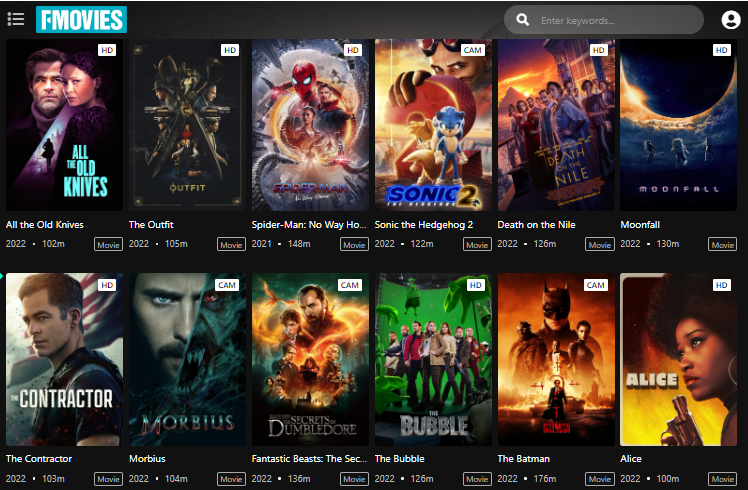Click Movie tag under All the Old Knives
Screen dimensions: 748x490
click(108, 244)
